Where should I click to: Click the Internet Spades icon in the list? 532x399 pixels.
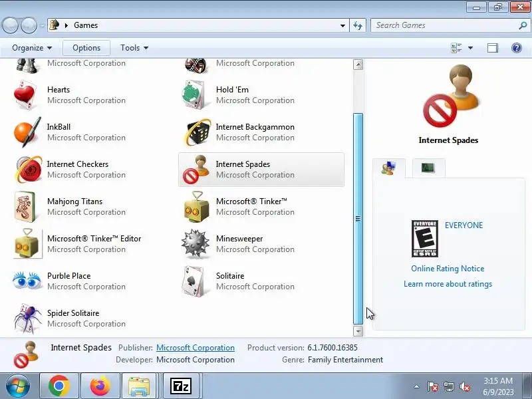[x=195, y=170]
